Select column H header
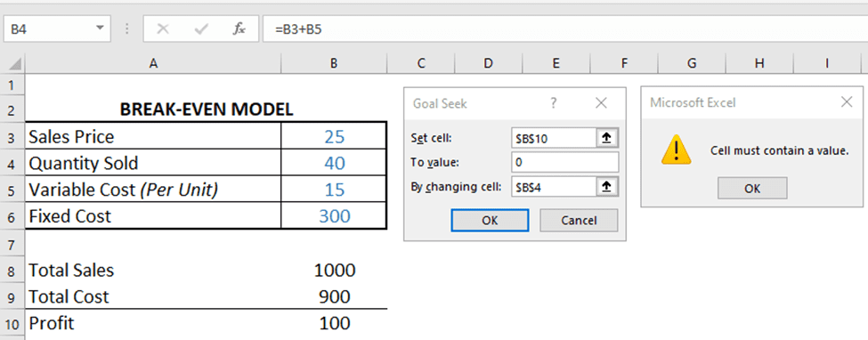The image size is (868, 340). tap(759, 64)
